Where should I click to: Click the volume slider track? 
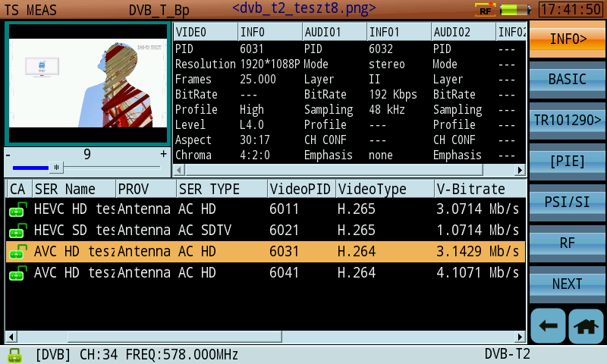86,168
